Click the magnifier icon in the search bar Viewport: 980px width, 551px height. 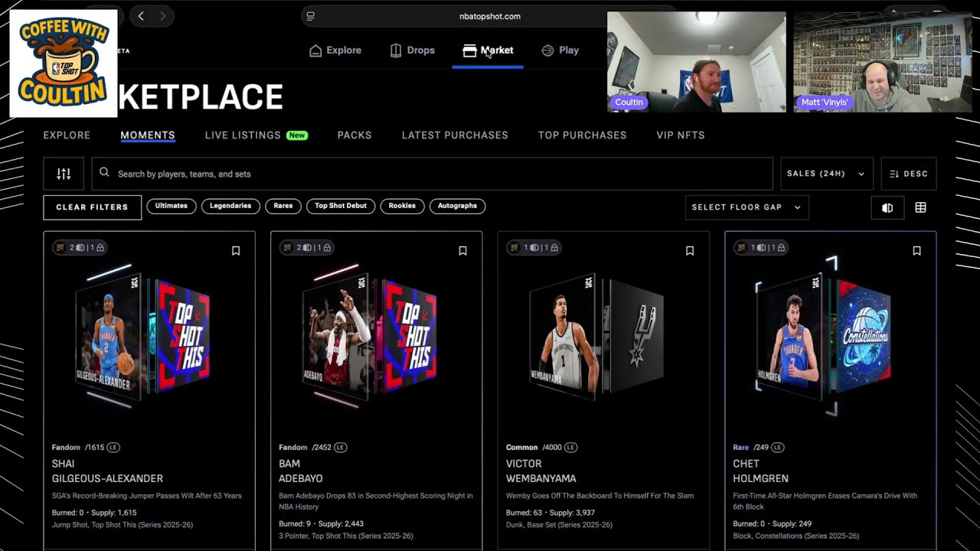point(104,173)
